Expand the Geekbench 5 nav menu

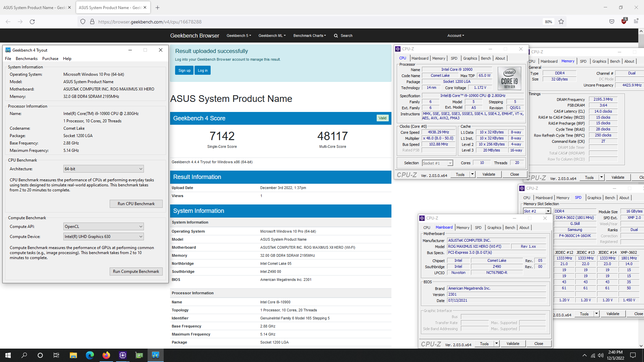tap(239, 36)
